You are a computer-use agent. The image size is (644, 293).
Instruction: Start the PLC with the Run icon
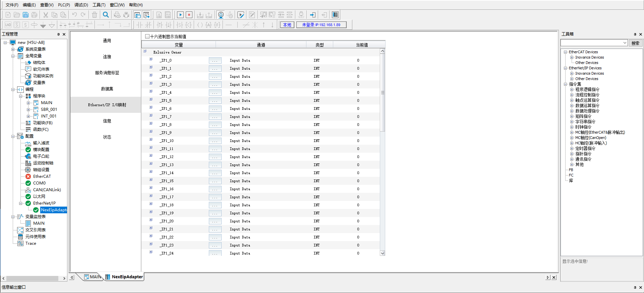click(x=180, y=15)
